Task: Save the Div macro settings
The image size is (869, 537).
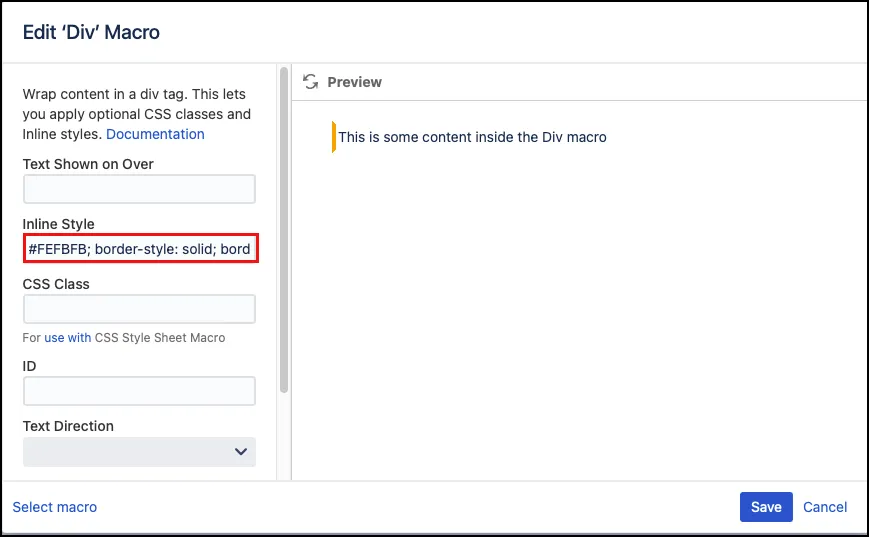Action: [766, 507]
